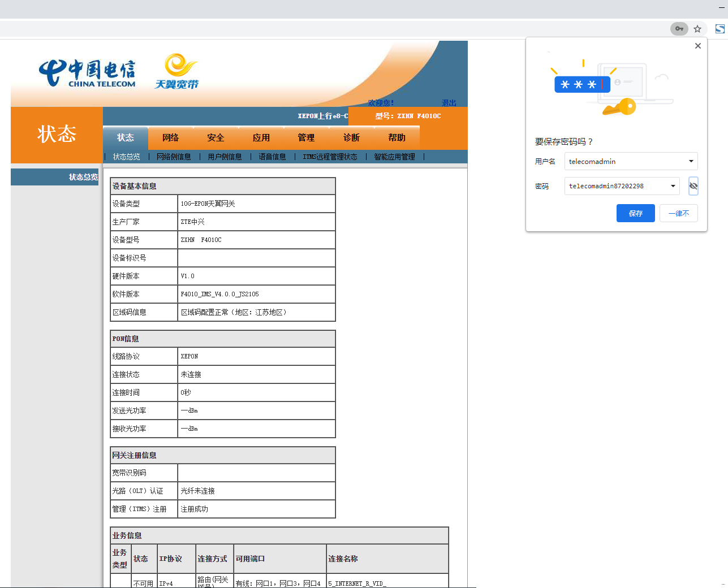Click the China Telecom logo
728x588 pixels.
(x=87, y=74)
